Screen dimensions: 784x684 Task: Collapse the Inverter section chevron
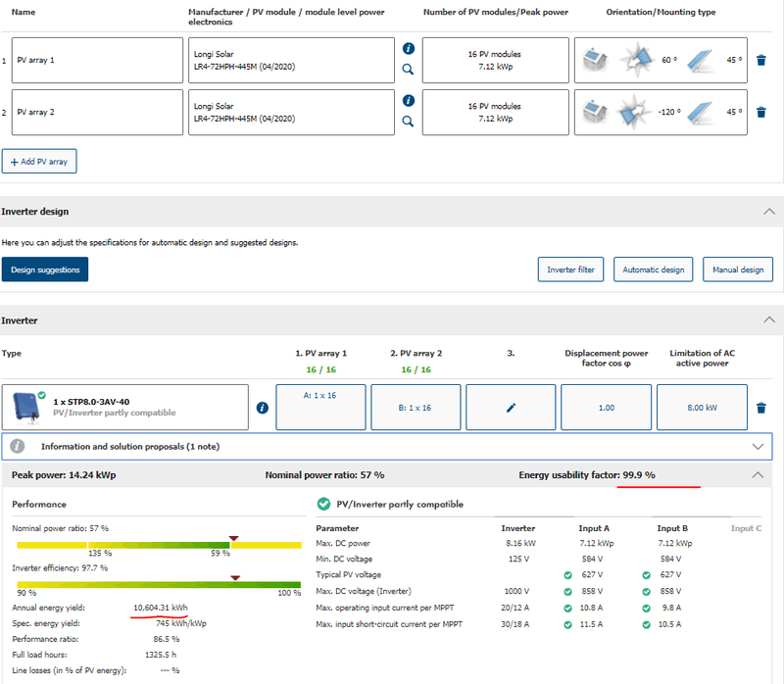click(x=769, y=319)
